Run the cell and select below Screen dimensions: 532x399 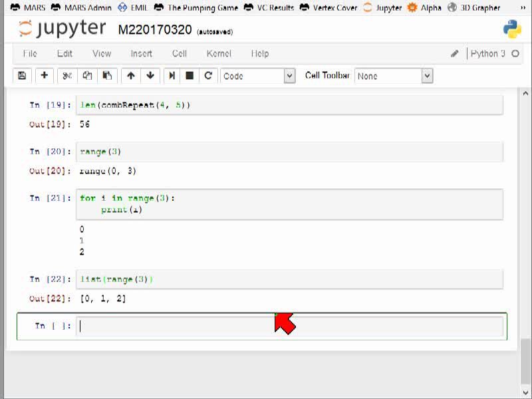coord(172,76)
